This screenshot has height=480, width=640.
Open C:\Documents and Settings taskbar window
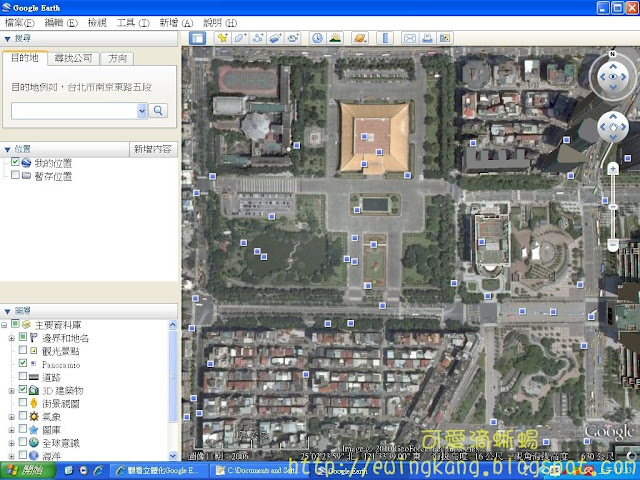[260, 471]
